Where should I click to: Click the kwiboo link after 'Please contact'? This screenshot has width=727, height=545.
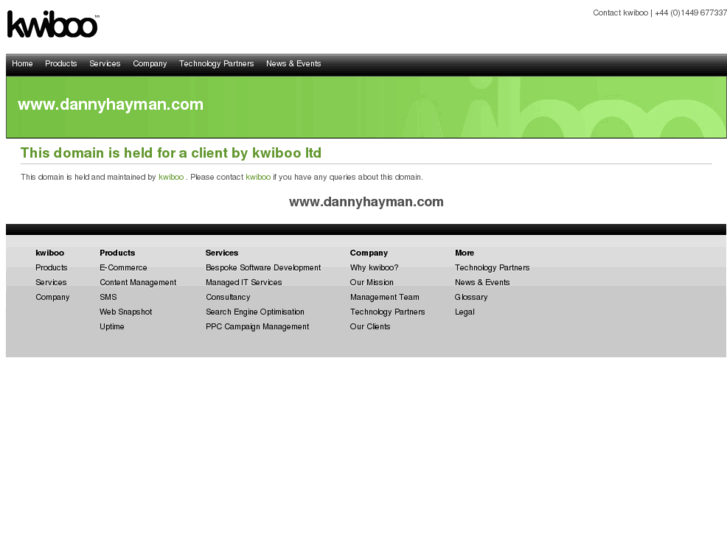[258, 177]
